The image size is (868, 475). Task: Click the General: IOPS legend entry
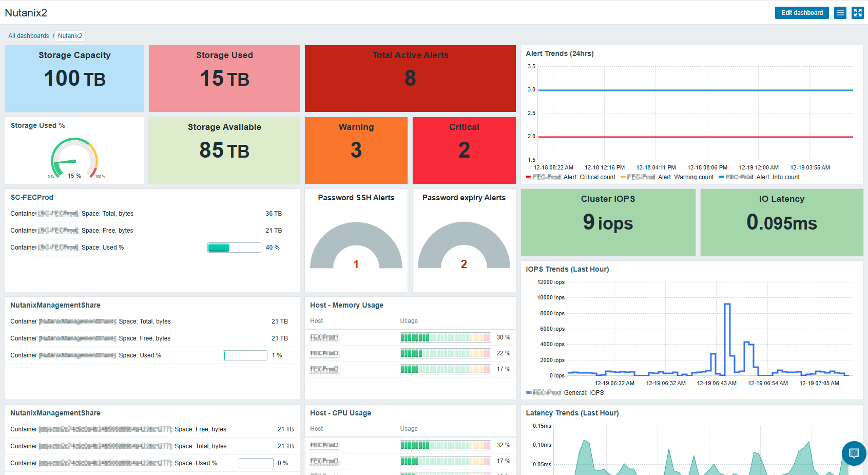pos(565,393)
